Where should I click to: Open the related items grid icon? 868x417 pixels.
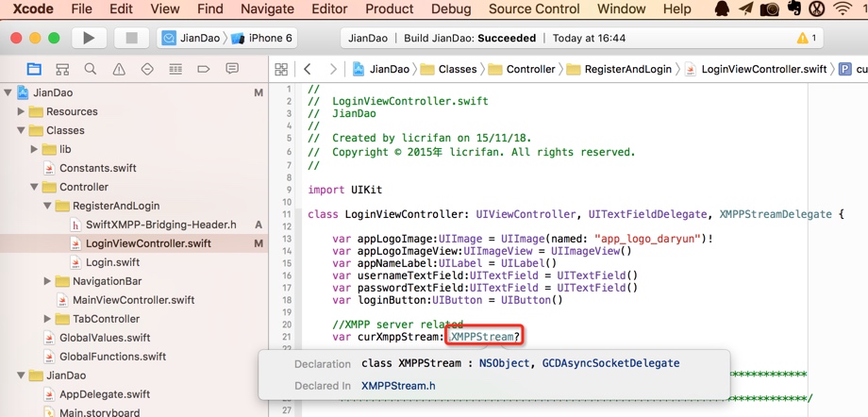coord(281,69)
